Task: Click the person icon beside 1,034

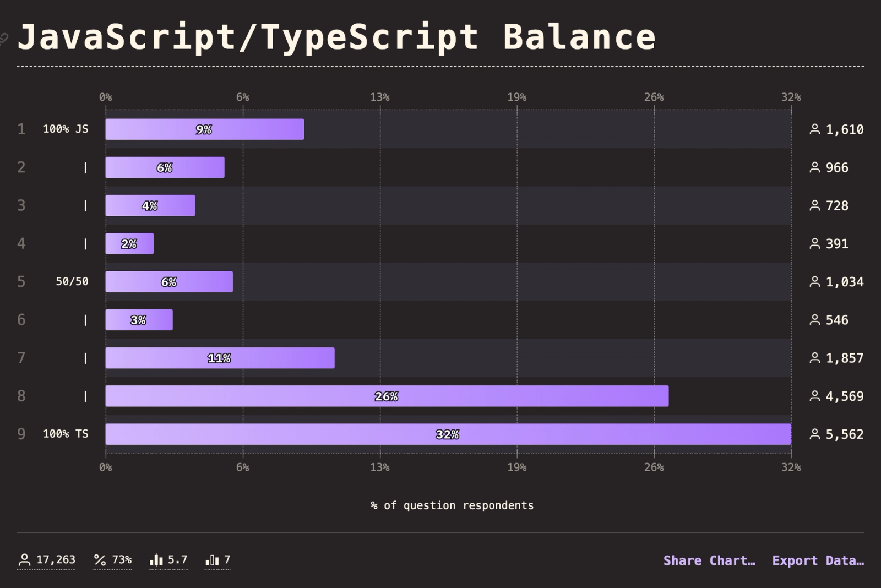Action: (x=815, y=282)
